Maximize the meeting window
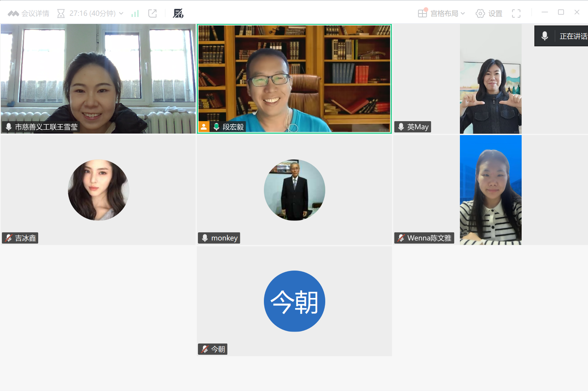The height and width of the screenshot is (391, 588). (x=561, y=12)
